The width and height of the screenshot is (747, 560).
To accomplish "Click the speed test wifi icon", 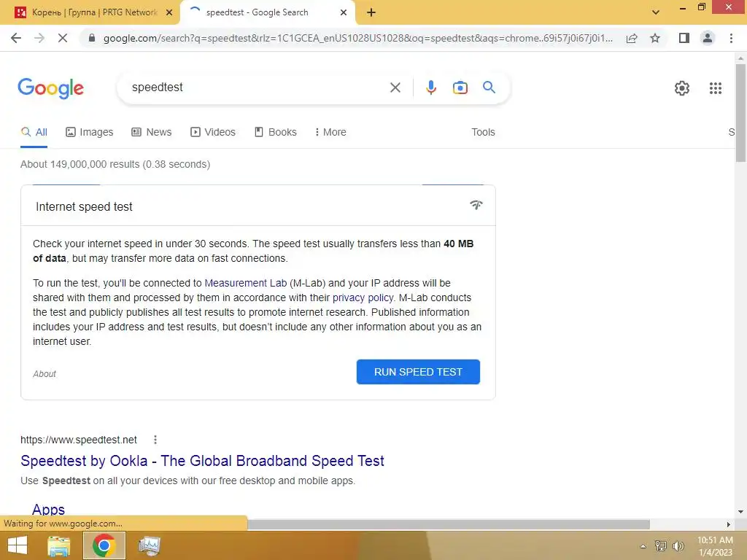I will point(476,205).
